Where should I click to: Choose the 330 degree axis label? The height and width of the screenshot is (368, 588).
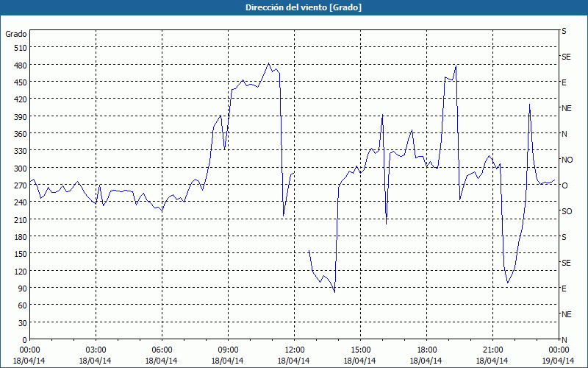coord(21,151)
